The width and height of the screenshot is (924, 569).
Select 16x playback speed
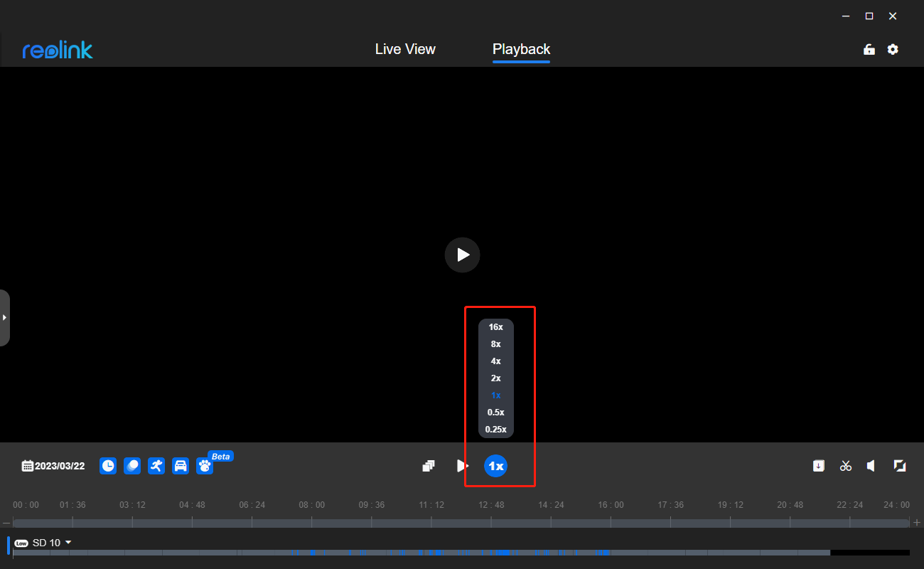point(496,327)
